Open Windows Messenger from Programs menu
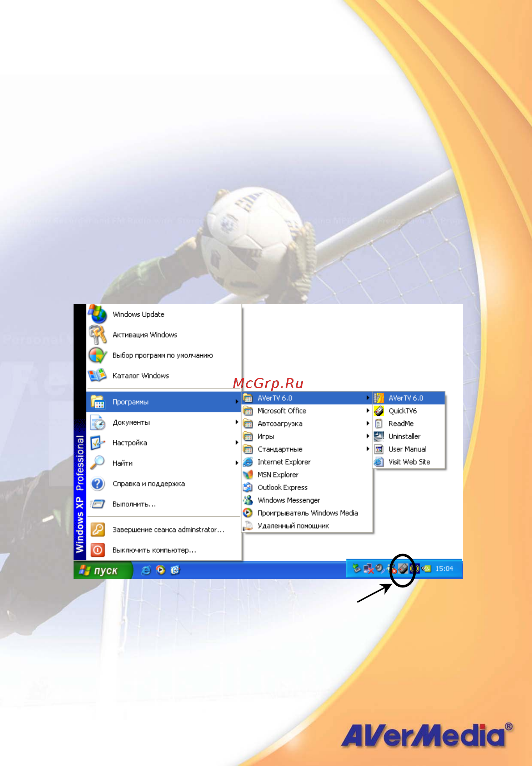The width and height of the screenshot is (532, 766). click(x=307, y=500)
